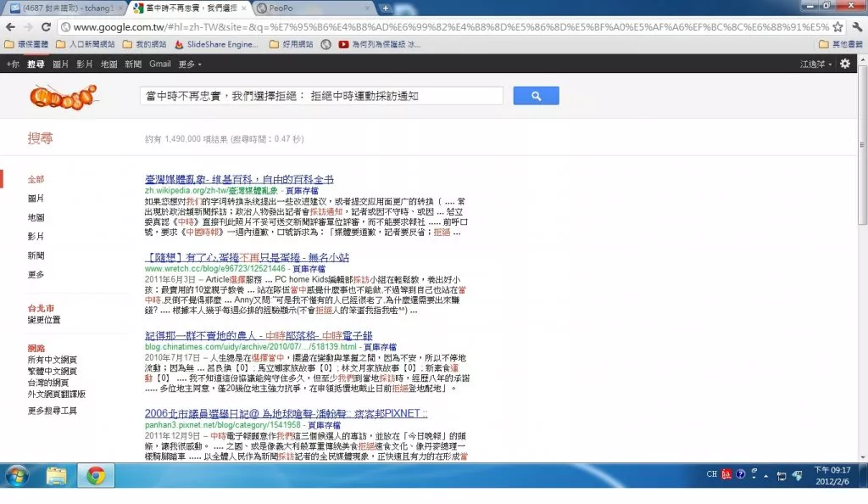Viewport: 868px width, 504px height.
Task: Click the safely remove hardware tray icon
Action: 797,476
